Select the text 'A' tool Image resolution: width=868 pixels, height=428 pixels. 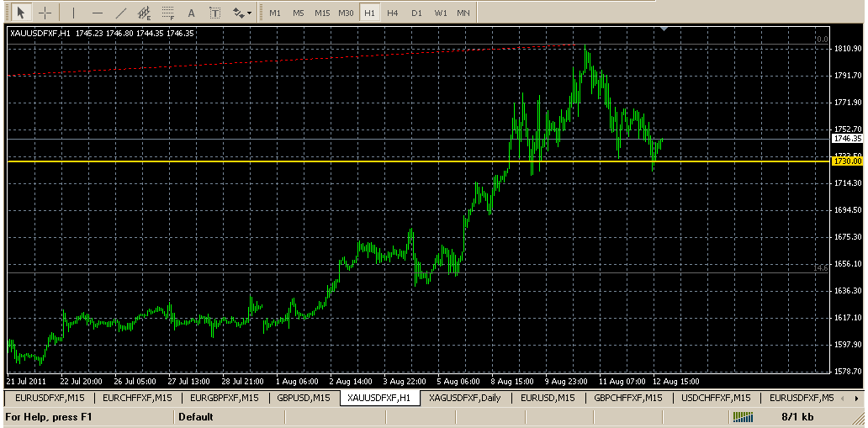coord(192,13)
